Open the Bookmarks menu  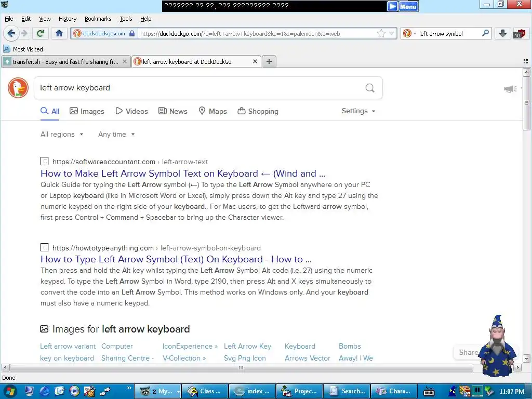pyautogui.click(x=98, y=19)
